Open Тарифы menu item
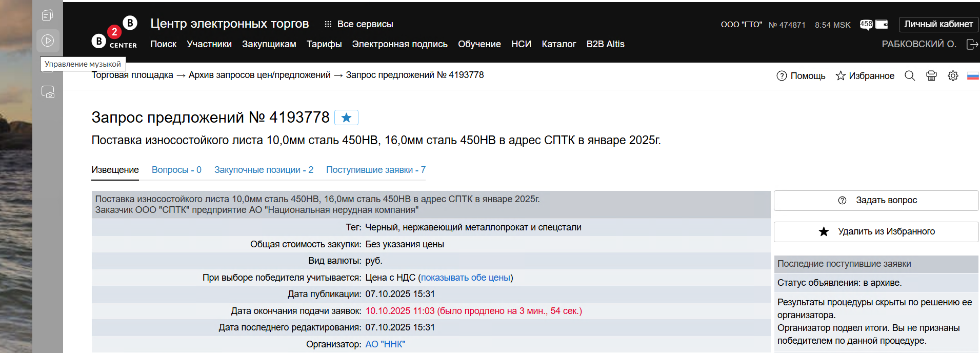The height and width of the screenshot is (353, 980). 324,44
